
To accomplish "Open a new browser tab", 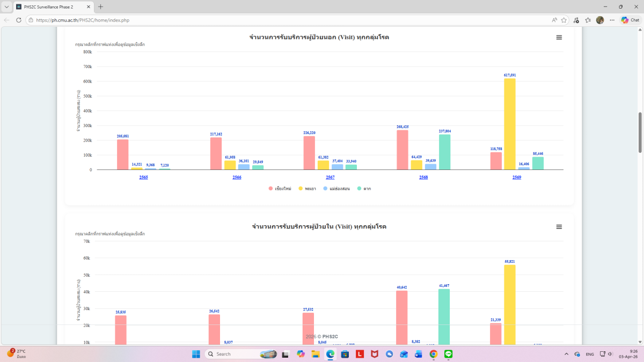I will pyautogui.click(x=100, y=7).
